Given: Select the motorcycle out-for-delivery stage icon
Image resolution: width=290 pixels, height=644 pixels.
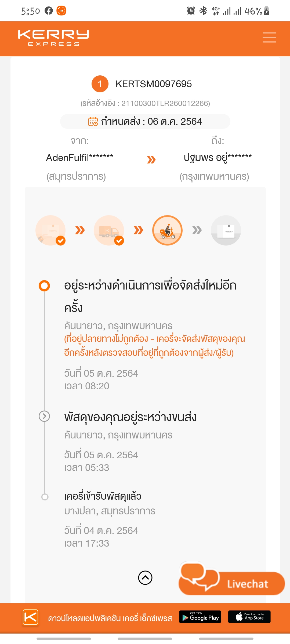Looking at the screenshot, I should 167,230.
